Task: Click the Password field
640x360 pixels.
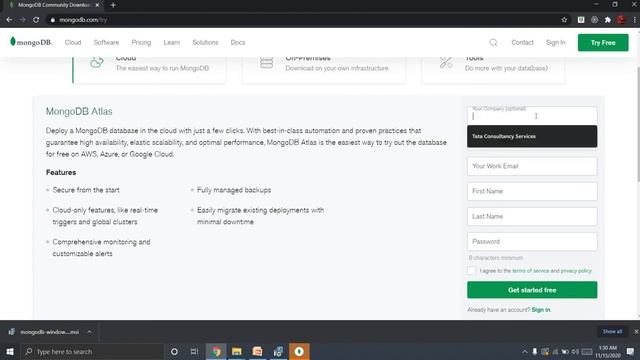Action: pos(532,242)
